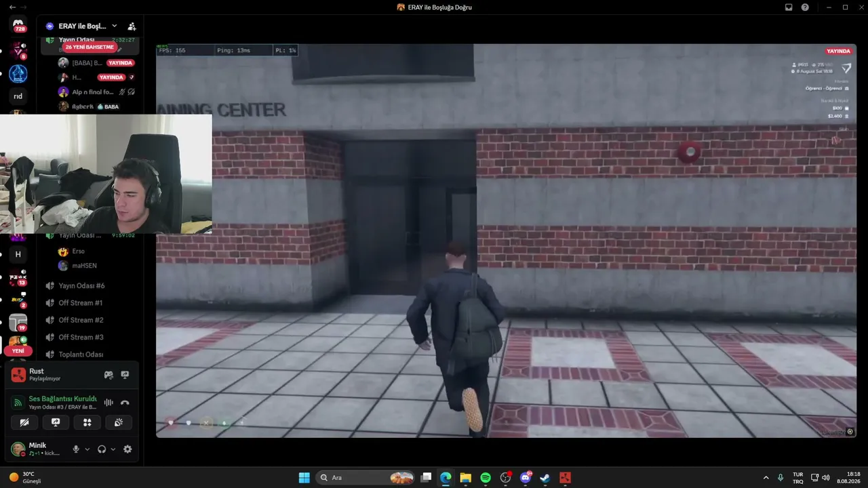Open the server with 13 notifications badge

18,277
